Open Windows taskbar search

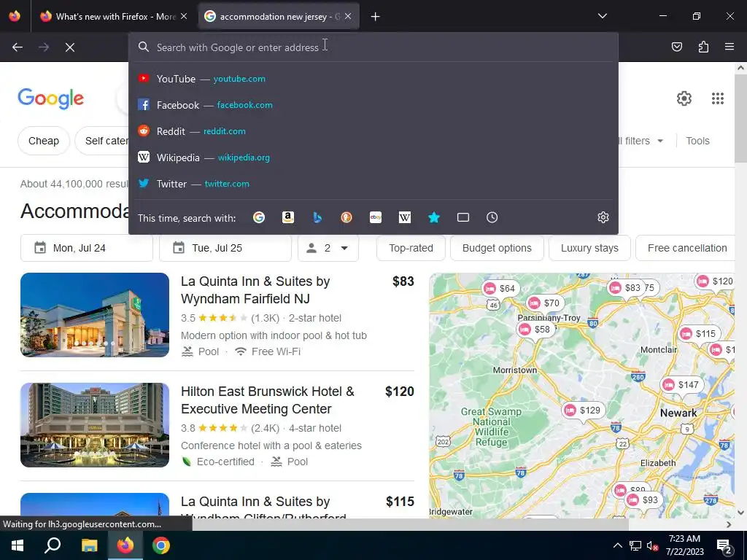pos(53,545)
